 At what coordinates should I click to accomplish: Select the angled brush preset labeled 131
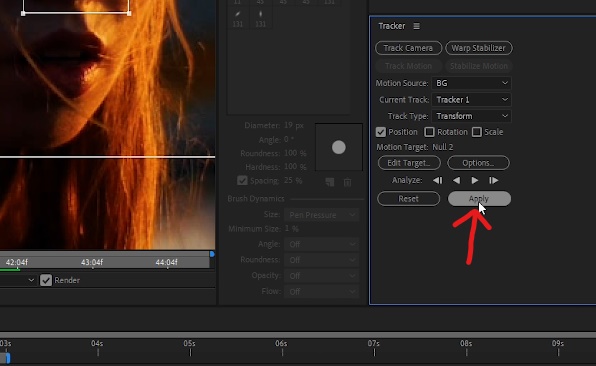[238, 18]
